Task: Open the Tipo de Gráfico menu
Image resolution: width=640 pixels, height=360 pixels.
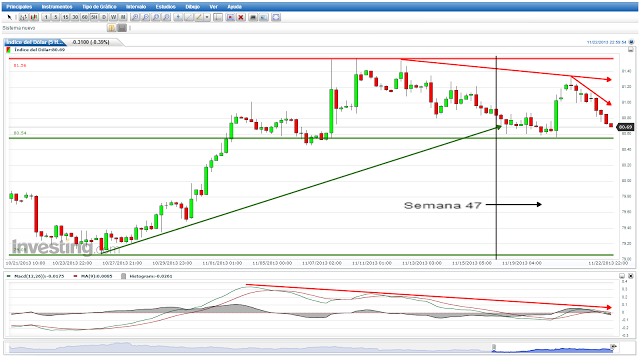Action: pos(99,7)
